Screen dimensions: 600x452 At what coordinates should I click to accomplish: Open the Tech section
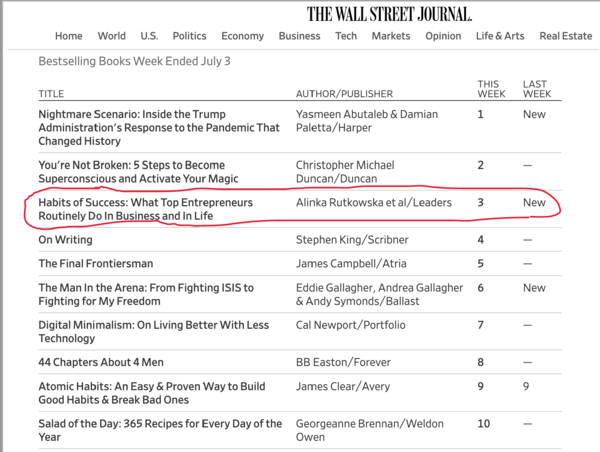[346, 36]
